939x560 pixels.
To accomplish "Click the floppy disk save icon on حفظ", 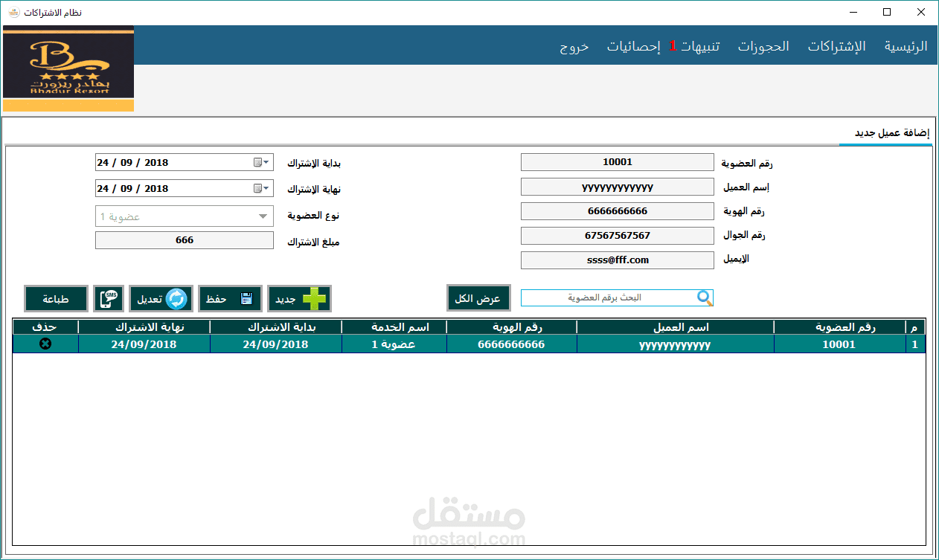I will coord(246,299).
